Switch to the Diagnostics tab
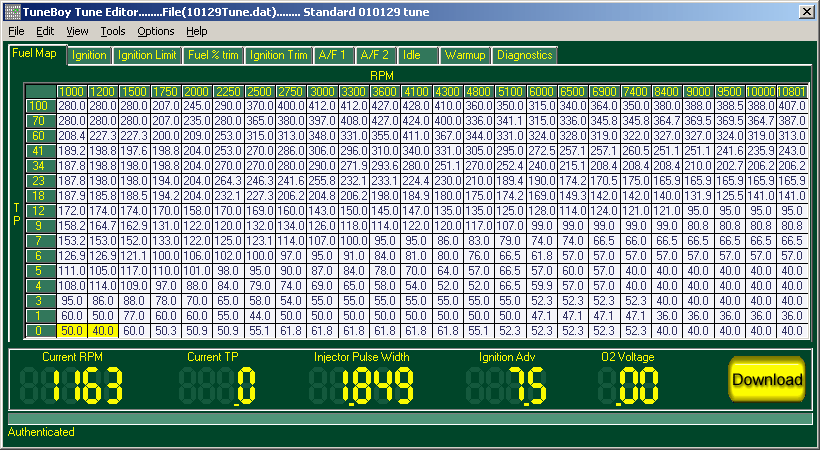 [x=525, y=55]
